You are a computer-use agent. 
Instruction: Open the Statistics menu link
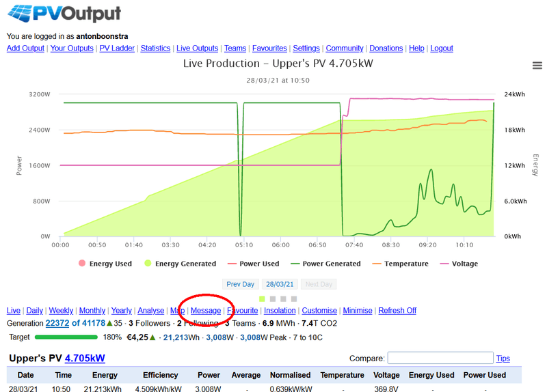[155, 48]
